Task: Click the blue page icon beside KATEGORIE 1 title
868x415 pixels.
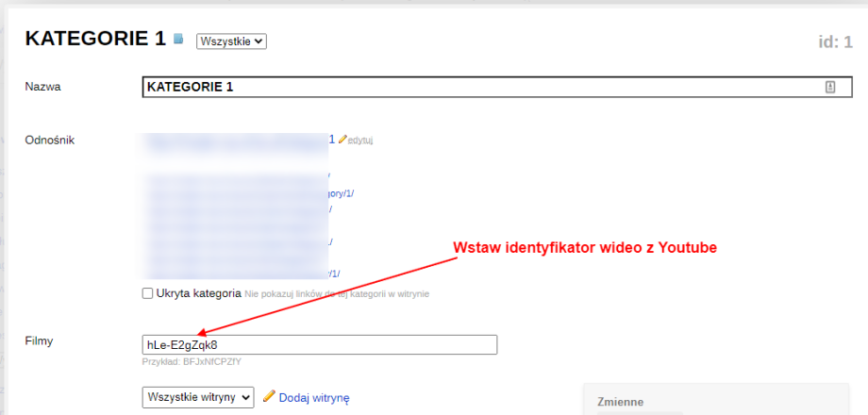Action: click(178, 39)
